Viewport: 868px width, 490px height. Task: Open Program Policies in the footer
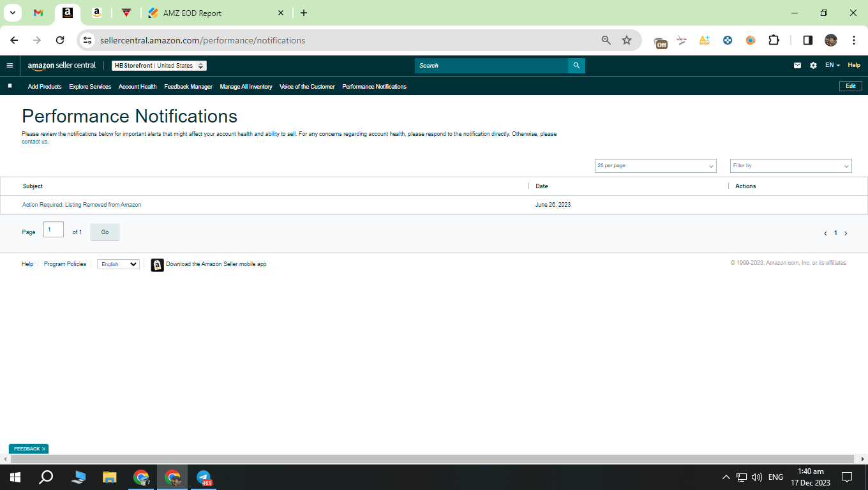coord(65,264)
